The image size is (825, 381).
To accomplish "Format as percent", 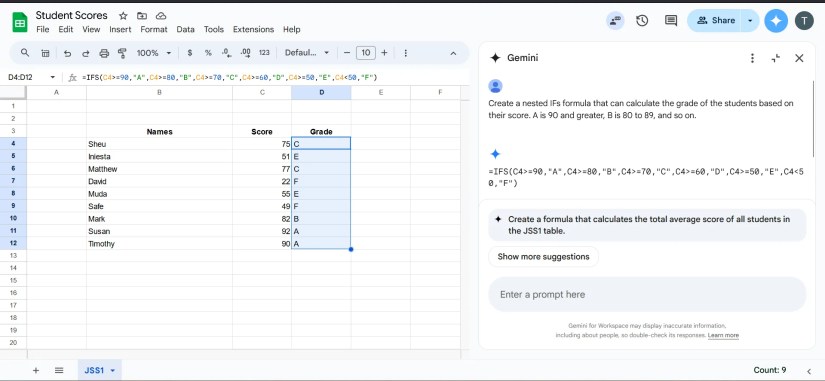I will point(208,53).
